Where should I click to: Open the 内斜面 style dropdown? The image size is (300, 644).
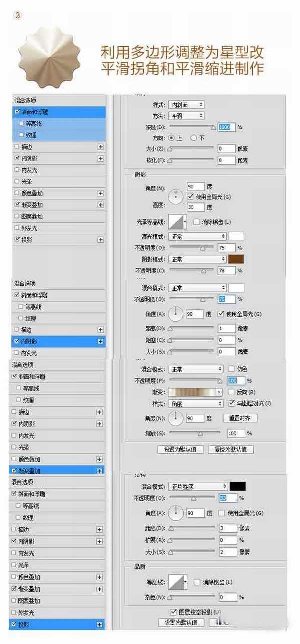[186, 105]
